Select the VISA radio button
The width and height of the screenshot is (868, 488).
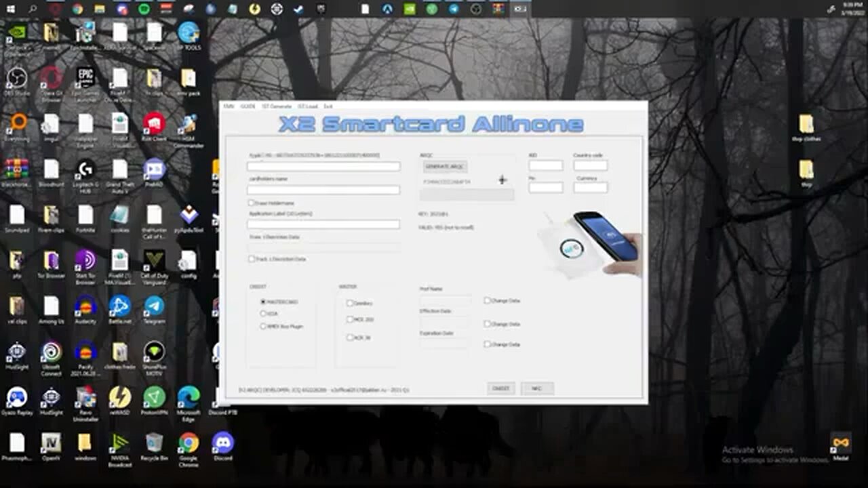pyautogui.click(x=263, y=313)
